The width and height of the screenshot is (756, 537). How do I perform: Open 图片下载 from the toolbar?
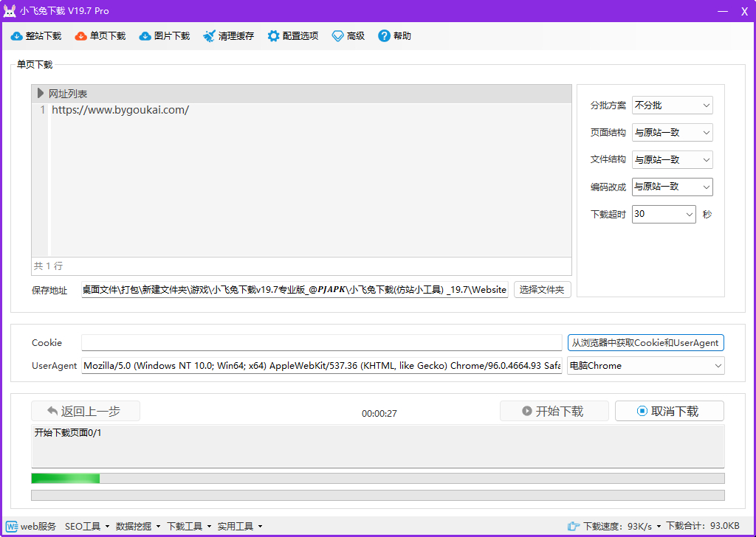(x=165, y=36)
